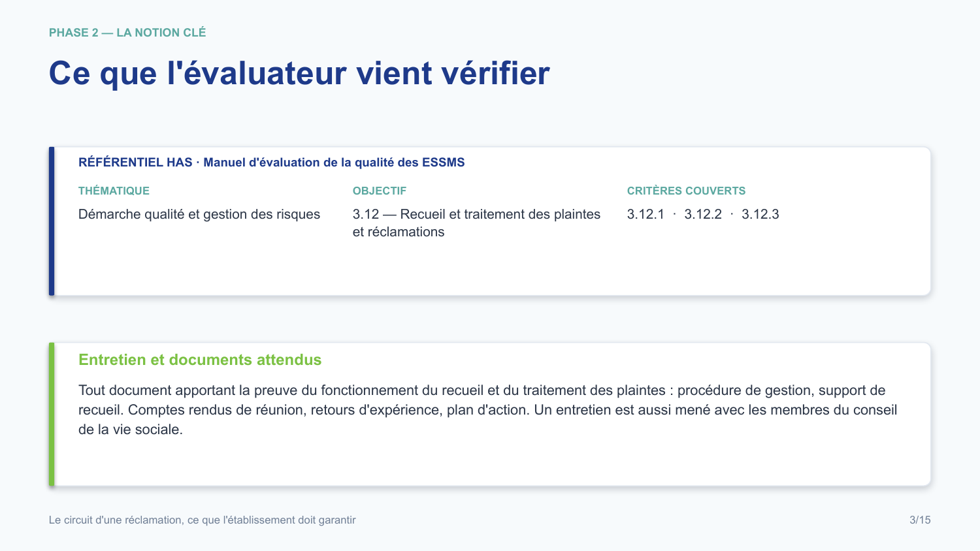Click criterion '3.12.3'
Screen dimensions: 980x551
tap(760, 214)
